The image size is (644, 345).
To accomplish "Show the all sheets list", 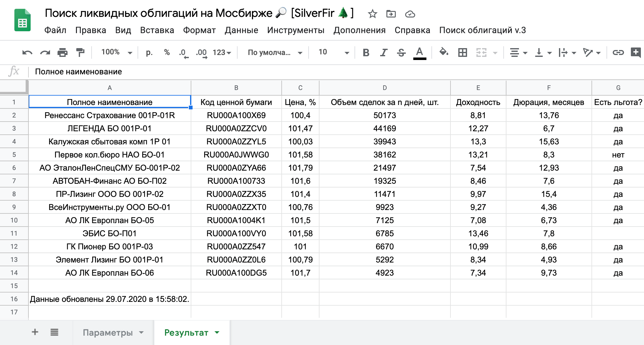I will 54,332.
